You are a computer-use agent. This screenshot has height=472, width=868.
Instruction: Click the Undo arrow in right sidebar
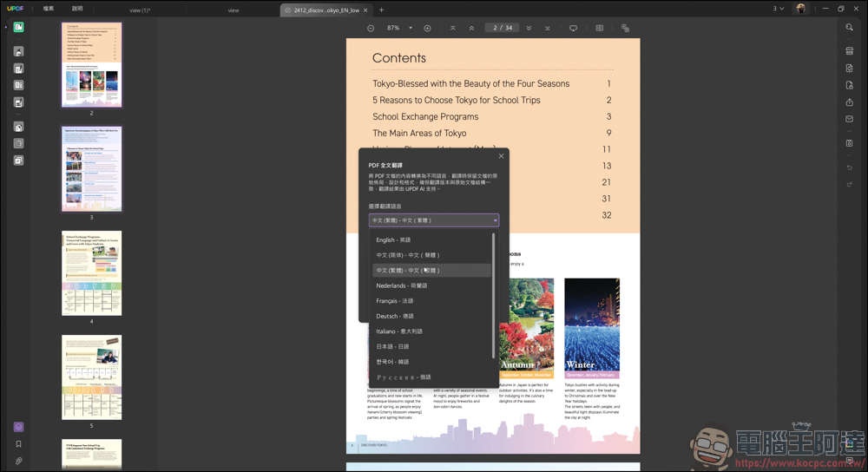(849, 167)
